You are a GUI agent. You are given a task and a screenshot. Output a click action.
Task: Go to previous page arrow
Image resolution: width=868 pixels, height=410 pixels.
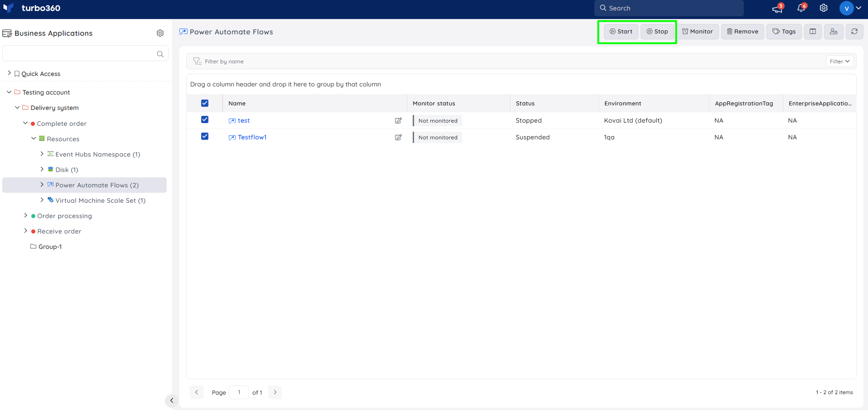[x=197, y=392]
